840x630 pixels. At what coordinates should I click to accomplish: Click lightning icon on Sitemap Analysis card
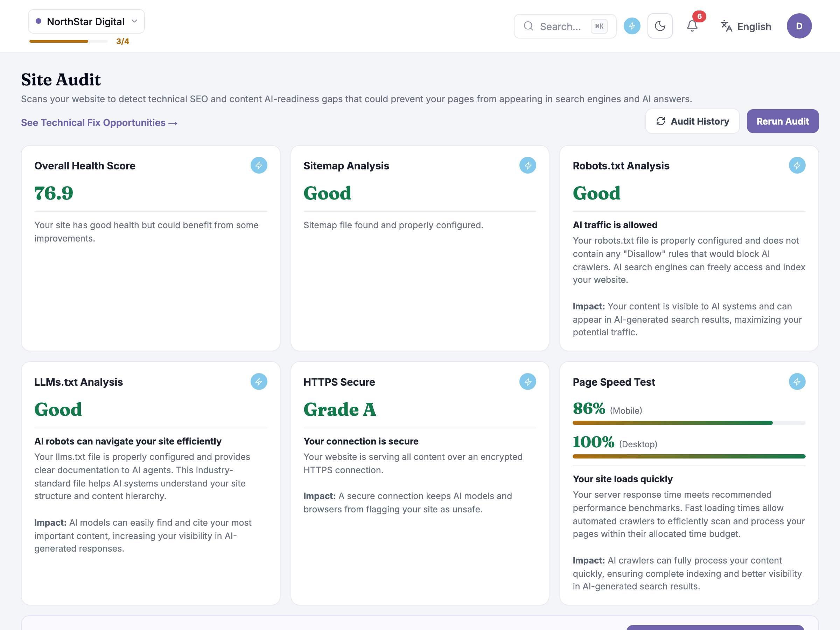527,166
